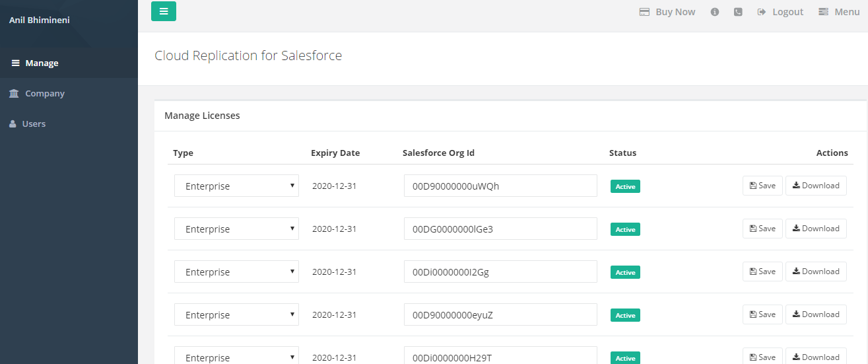Download license for org 00DG0000000lGe3

pyautogui.click(x=816, y=229)
